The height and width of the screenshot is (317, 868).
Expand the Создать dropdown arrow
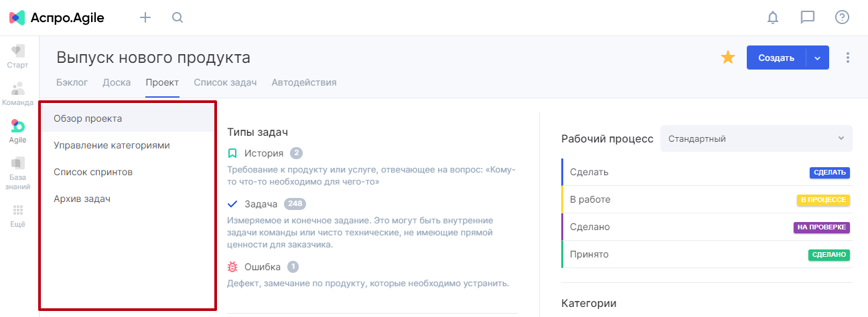click(x=818, y=58)
